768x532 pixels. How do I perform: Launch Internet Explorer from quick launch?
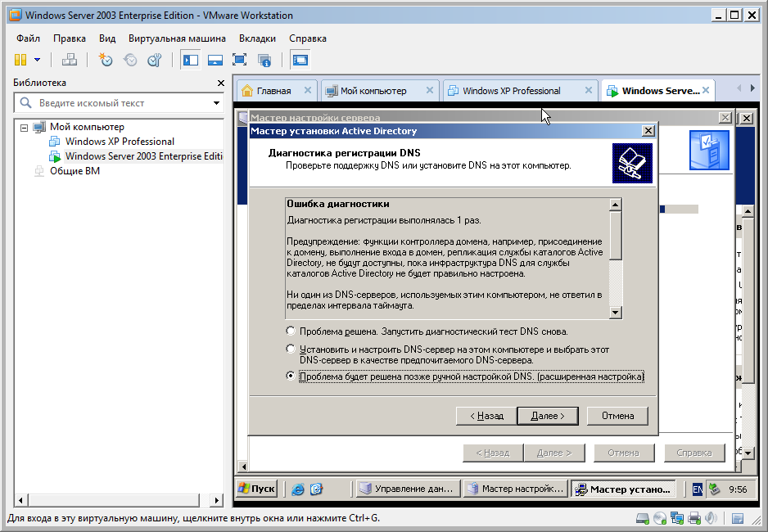pyautogui.click(x=298, y=489)
